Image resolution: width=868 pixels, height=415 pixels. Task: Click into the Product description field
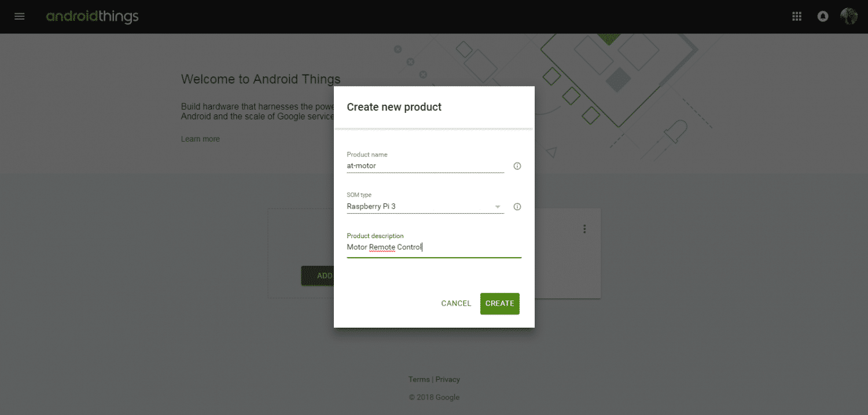(x=434, y=247)
